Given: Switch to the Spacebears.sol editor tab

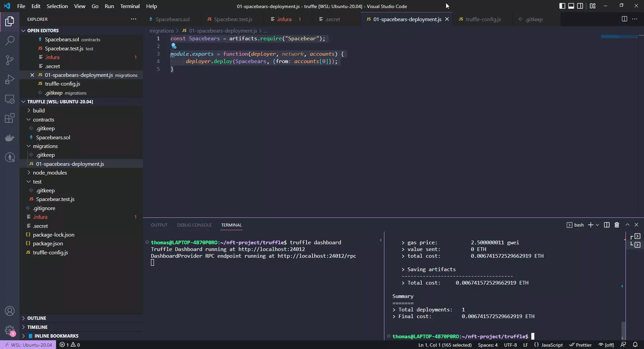Looking at the screenshot, I should 172,19.
